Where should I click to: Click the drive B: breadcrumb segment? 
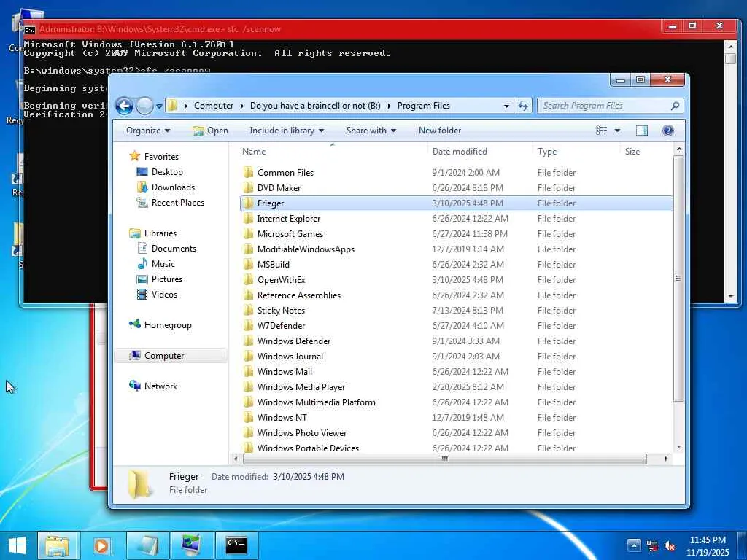coord(315,106)
